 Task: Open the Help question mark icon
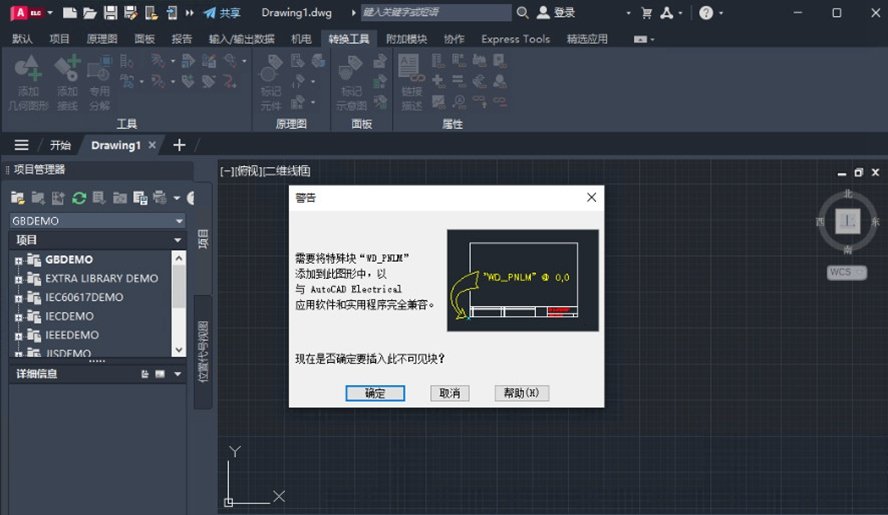[706, 12]
